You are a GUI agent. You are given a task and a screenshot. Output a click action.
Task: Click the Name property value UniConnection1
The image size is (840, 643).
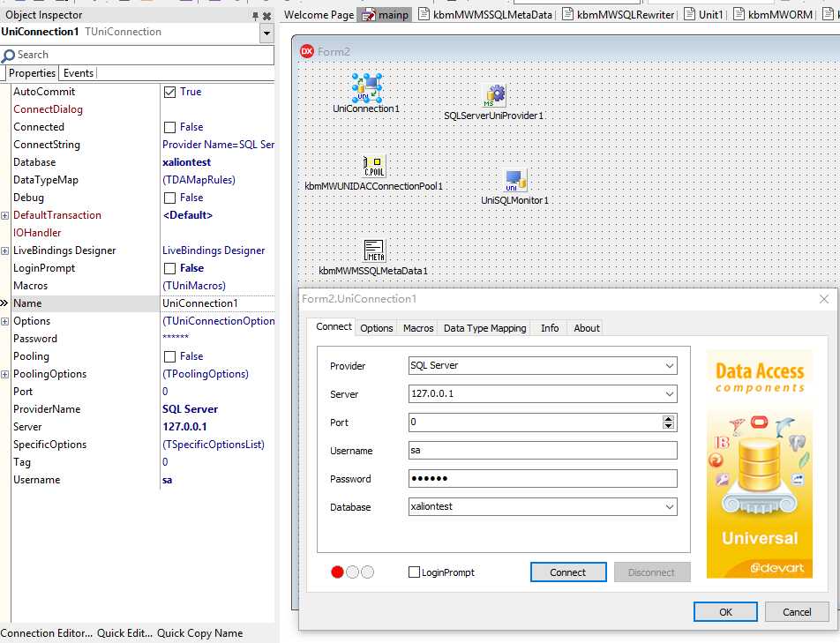(200, 303)
